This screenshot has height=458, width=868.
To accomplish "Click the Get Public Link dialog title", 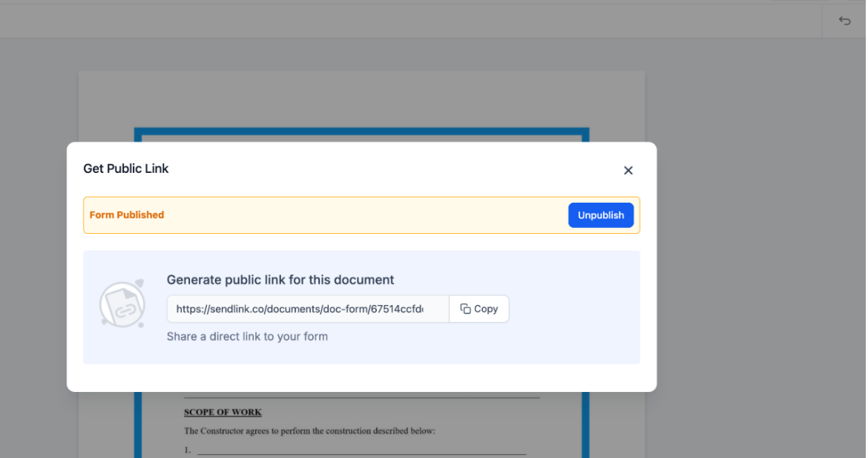I will pos(126,169).
